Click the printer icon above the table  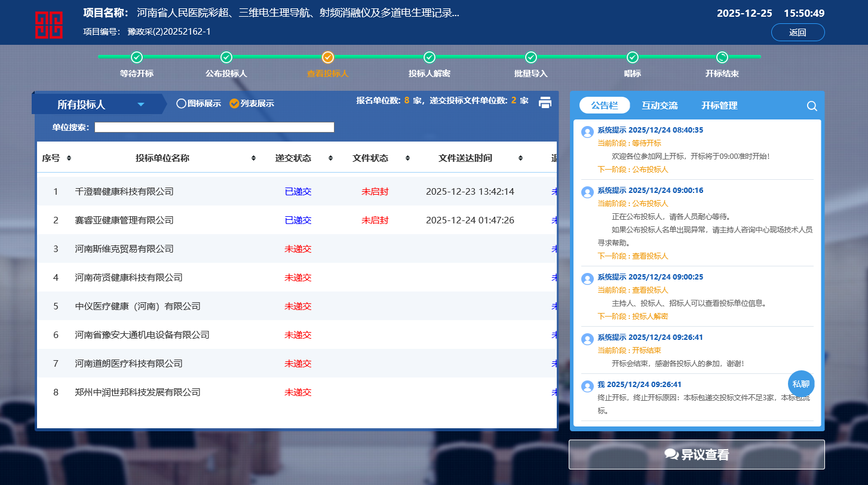click(545, 103)
